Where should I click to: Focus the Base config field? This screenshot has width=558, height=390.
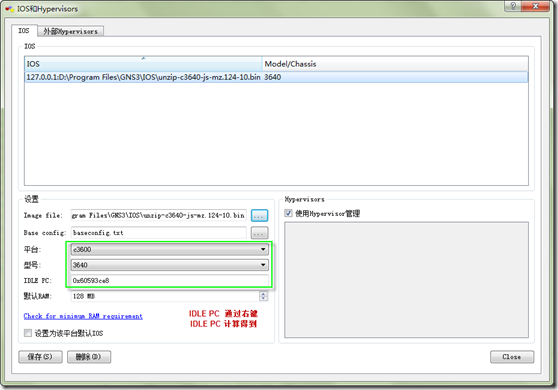pos(159,233)
